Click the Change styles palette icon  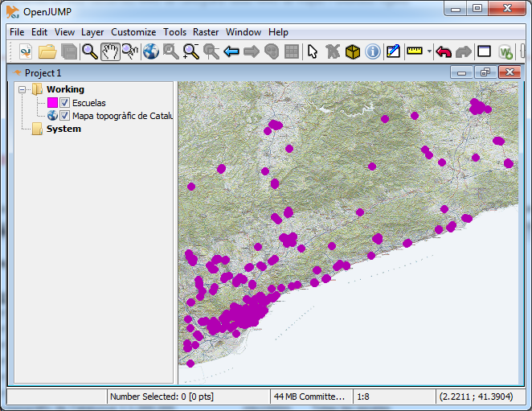(x=272, y=51)
